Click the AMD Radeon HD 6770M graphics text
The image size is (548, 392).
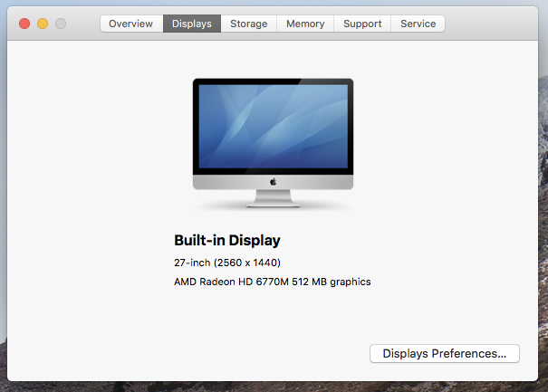coord(273,282)
